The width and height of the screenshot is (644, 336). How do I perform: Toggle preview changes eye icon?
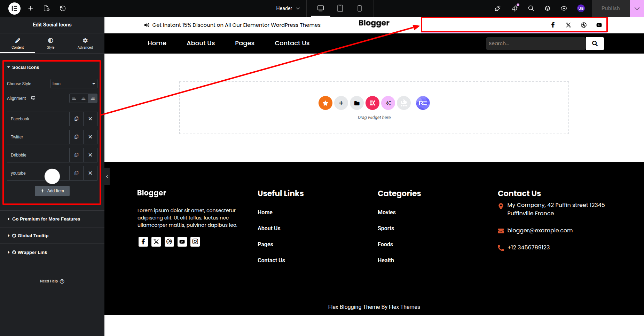564,8
